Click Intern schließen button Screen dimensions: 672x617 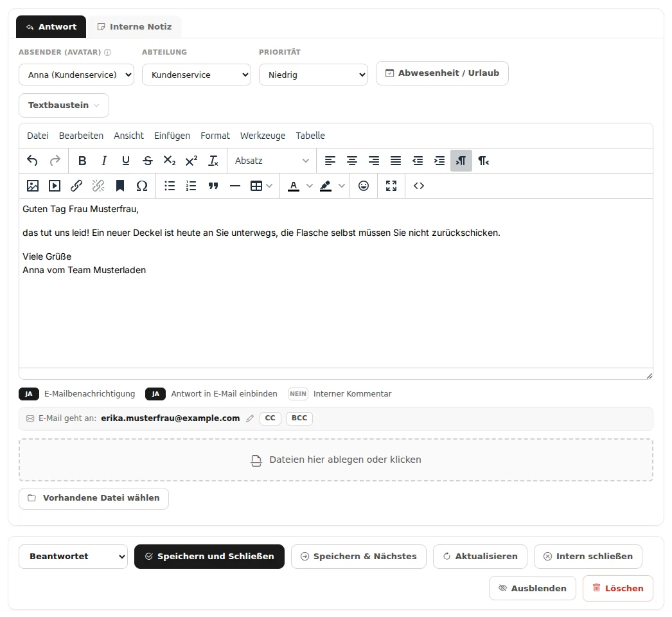tap(588, 557)
